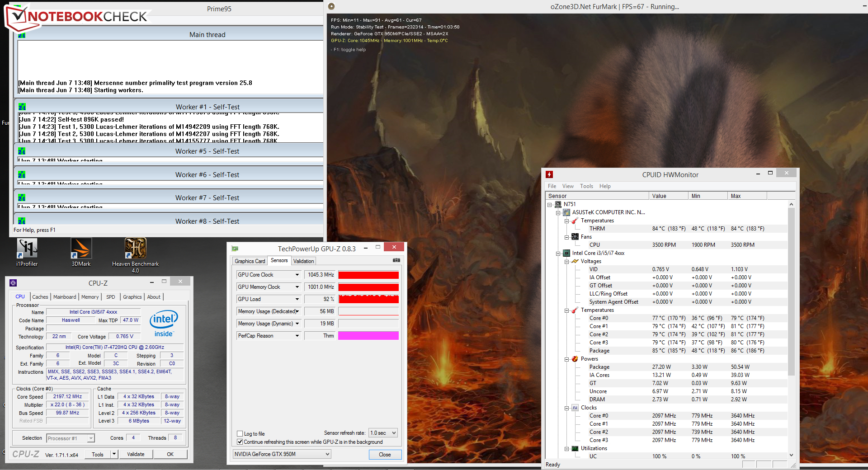
Task: Click the Worker #5 window icon
Action: click(22, 151)
